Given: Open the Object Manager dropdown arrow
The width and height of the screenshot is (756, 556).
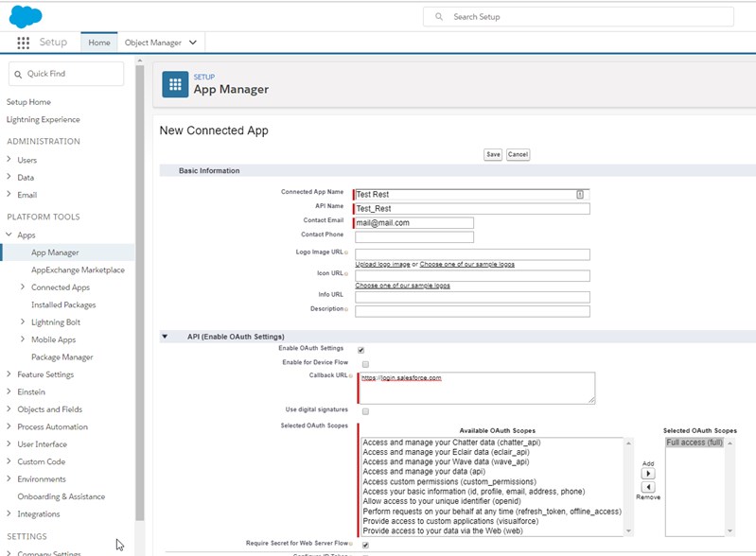Looking at the screenshot, I should click(x=193, y=43).
